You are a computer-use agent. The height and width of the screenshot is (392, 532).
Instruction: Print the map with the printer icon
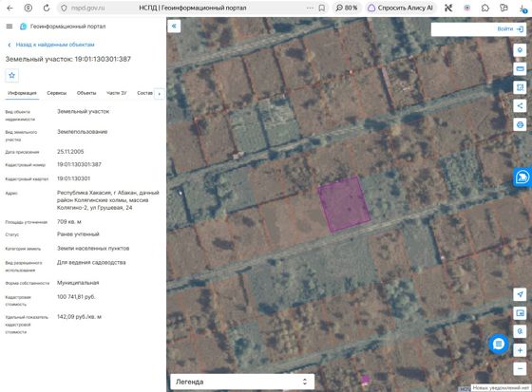tap(520, 124)
